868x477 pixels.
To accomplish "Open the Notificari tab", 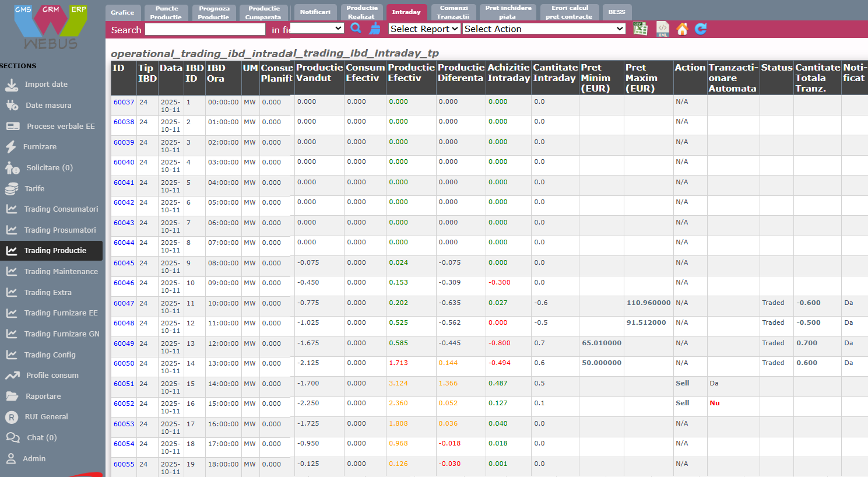I will point(315,12).
